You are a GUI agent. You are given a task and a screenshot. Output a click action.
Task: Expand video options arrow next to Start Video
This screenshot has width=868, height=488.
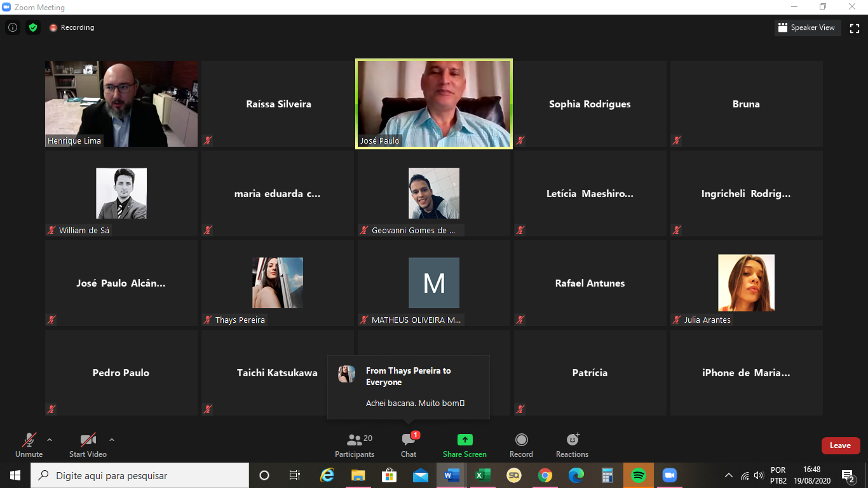click(112, 440)
